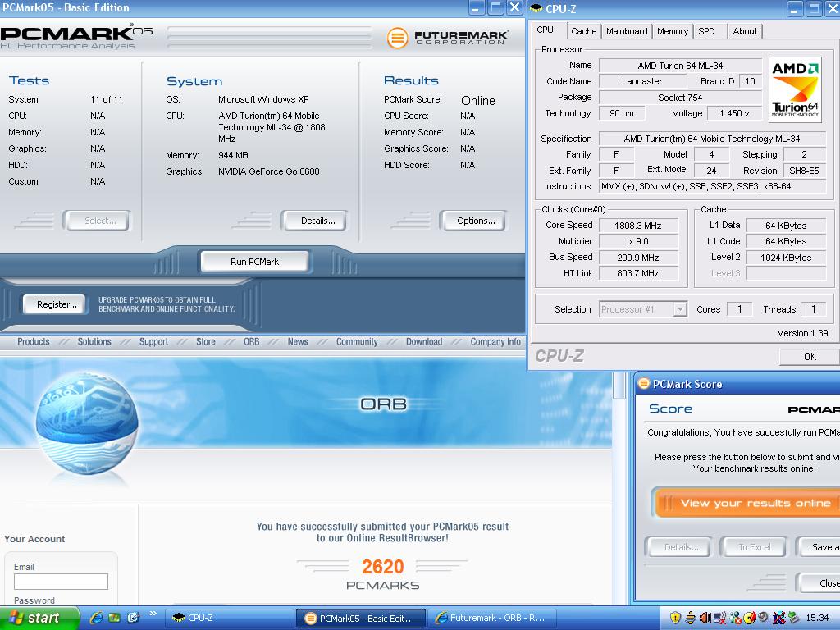Click the Futuremark logo icon in PCMark05 header
Viewport: 840px width, 630px height.
click(398, 38)
